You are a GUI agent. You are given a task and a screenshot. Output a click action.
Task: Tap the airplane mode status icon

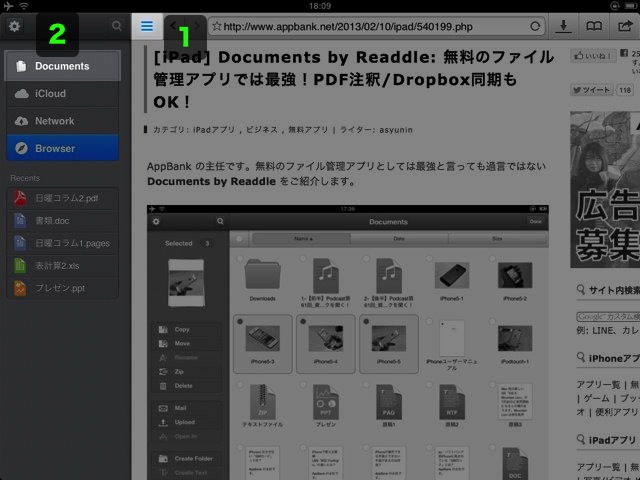(8, 6)
